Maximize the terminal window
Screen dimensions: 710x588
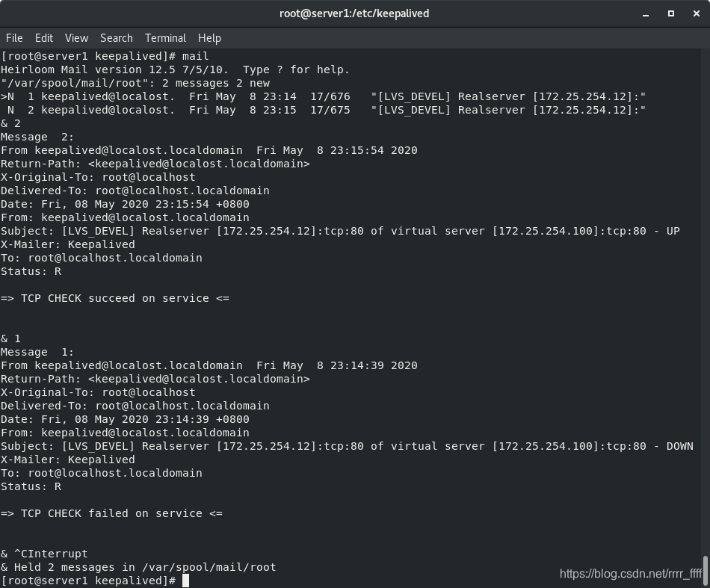click(x=671, y=13)
